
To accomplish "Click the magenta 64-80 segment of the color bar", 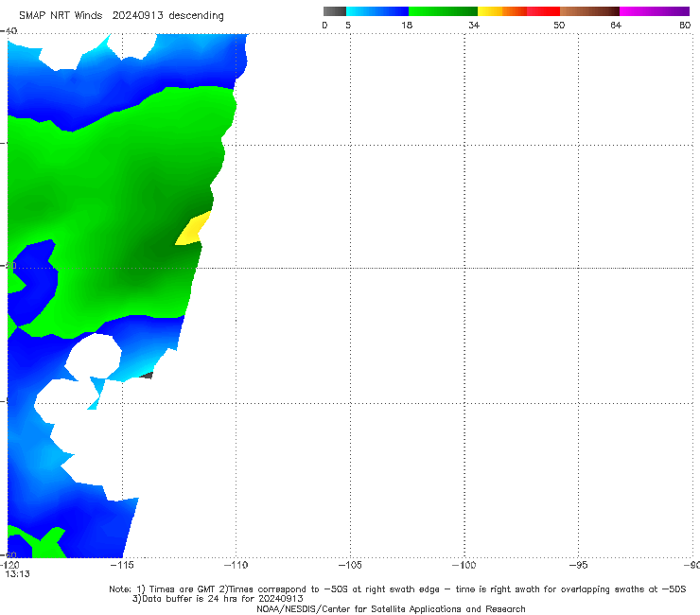I will [x=655, y=11].
